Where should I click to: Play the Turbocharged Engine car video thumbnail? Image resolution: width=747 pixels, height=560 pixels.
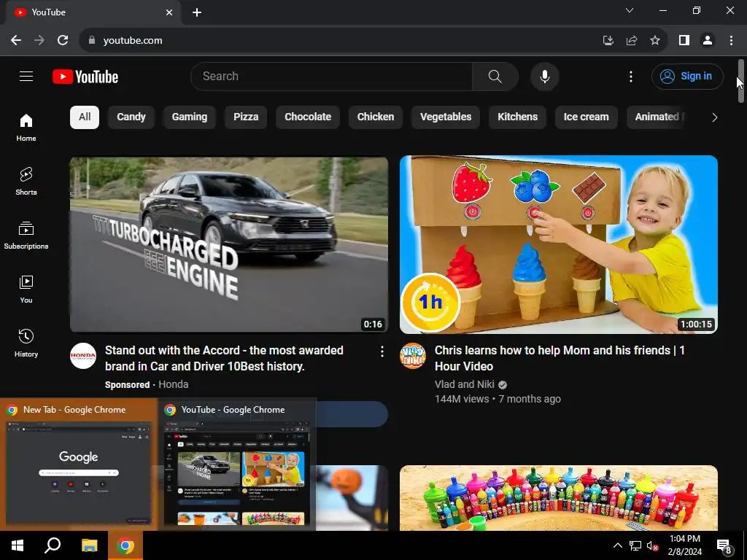228,244
